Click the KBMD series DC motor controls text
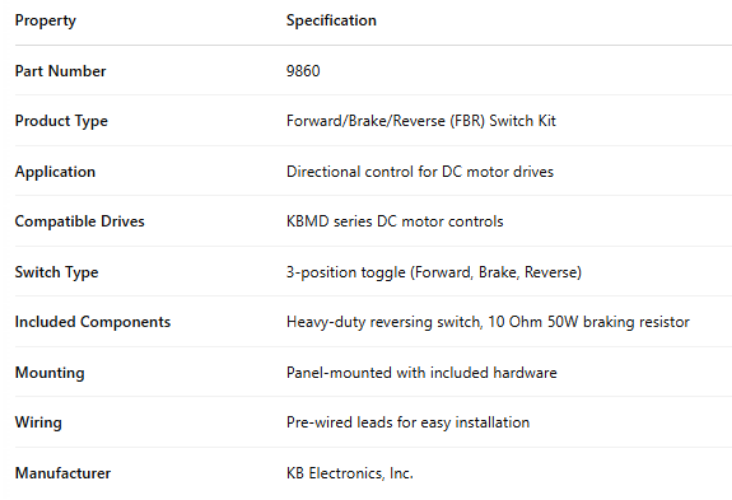The image size is (732, 500). [395, 222]
